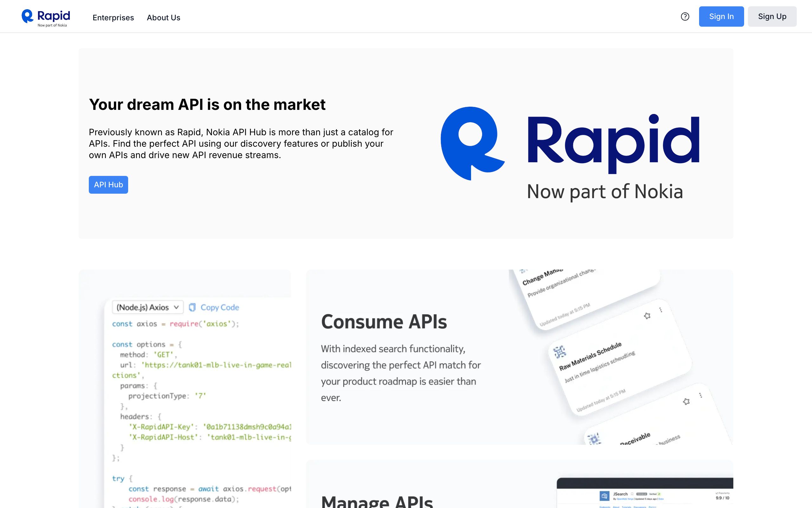Viewport: 812px width, 508px height.
Task: Click the 9.9 / 10 popularity score
Action: pos(722,498)
